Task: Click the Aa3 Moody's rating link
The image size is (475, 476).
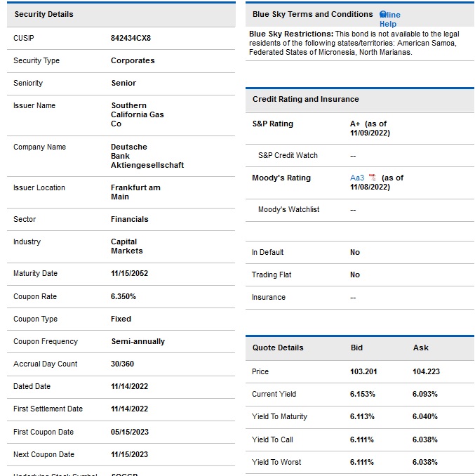Action: (357, 178)
